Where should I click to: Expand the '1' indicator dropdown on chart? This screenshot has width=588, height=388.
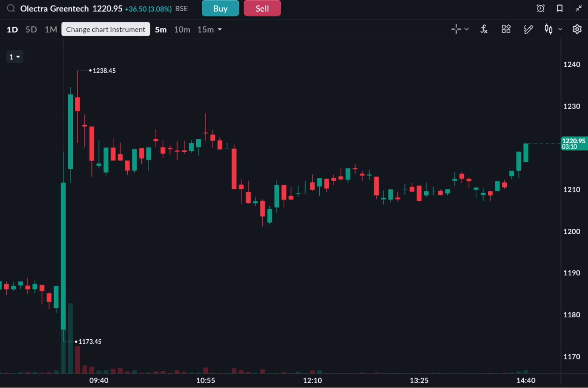pos(15,57)
